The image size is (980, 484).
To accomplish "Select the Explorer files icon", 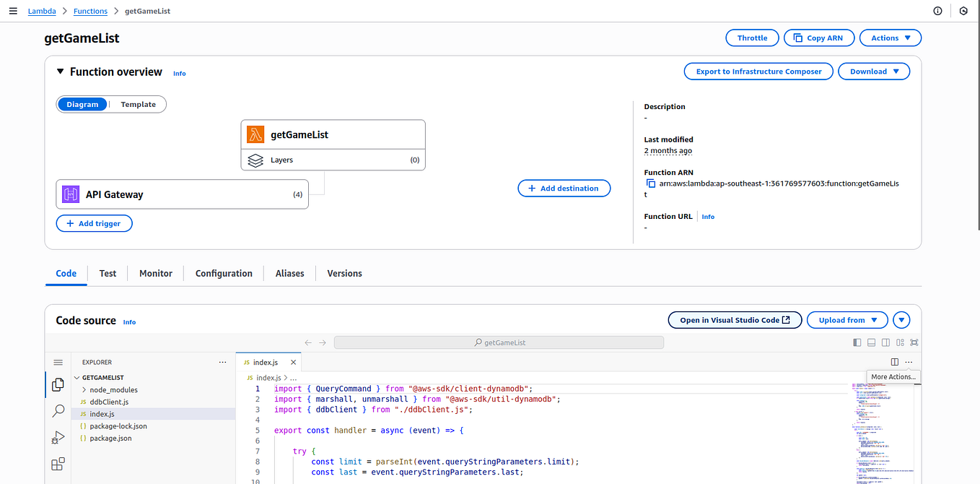I will pyautogui.click(x=58, y=385).
